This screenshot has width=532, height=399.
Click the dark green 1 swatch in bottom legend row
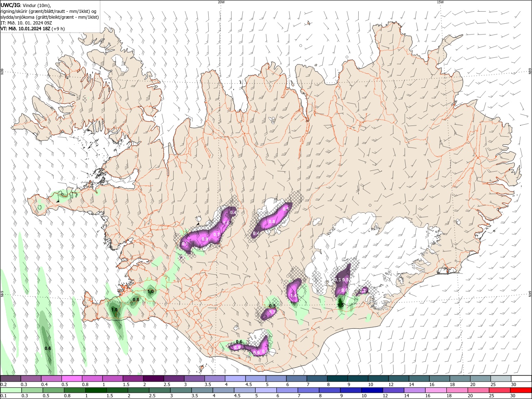(x=96, y=390)
